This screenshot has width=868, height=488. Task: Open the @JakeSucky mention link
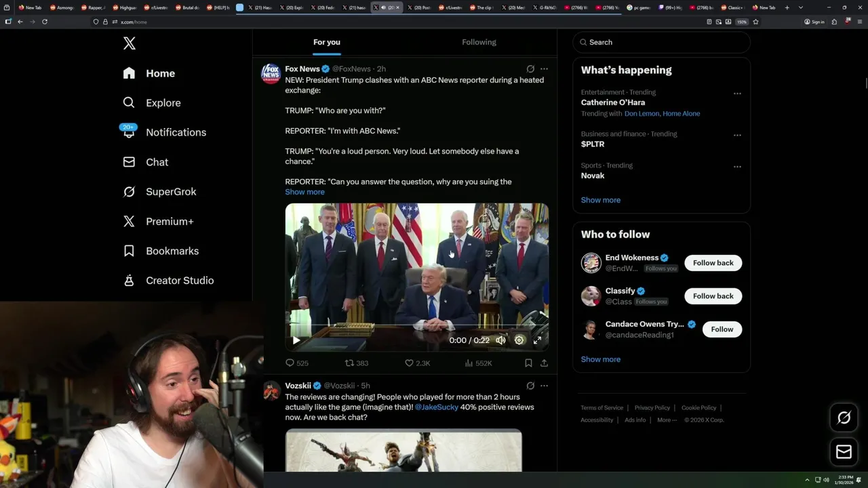click(437, 407)
